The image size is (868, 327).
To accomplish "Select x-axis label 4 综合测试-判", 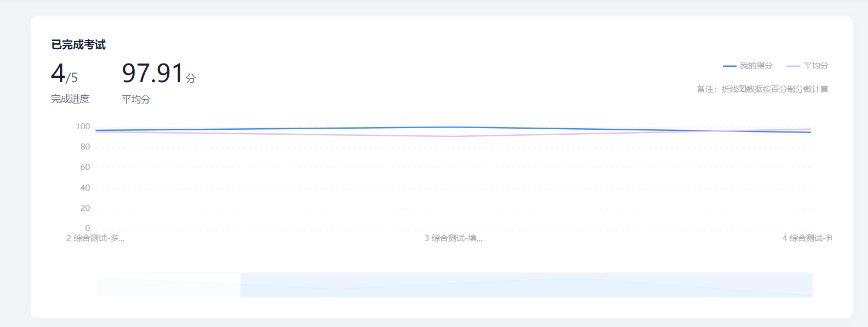I will click(x=807, y=238).
